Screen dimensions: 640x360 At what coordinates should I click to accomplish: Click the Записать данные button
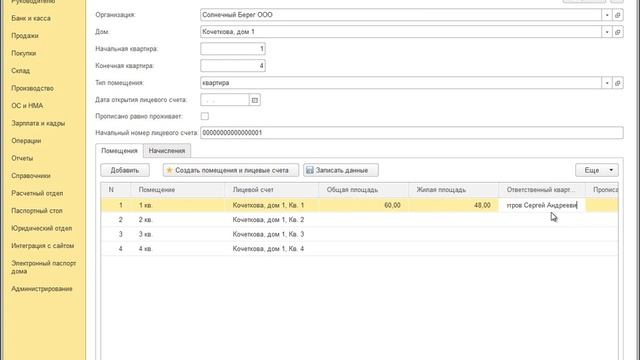(341, 170)
